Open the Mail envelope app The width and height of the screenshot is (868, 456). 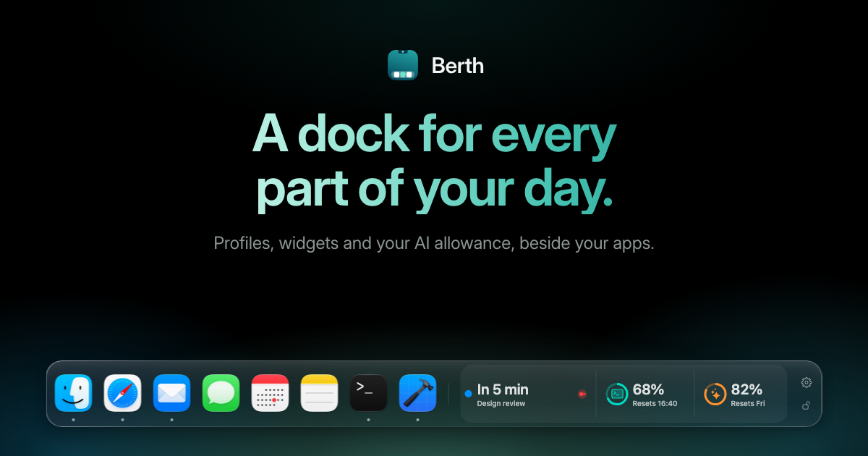(172, 393)
